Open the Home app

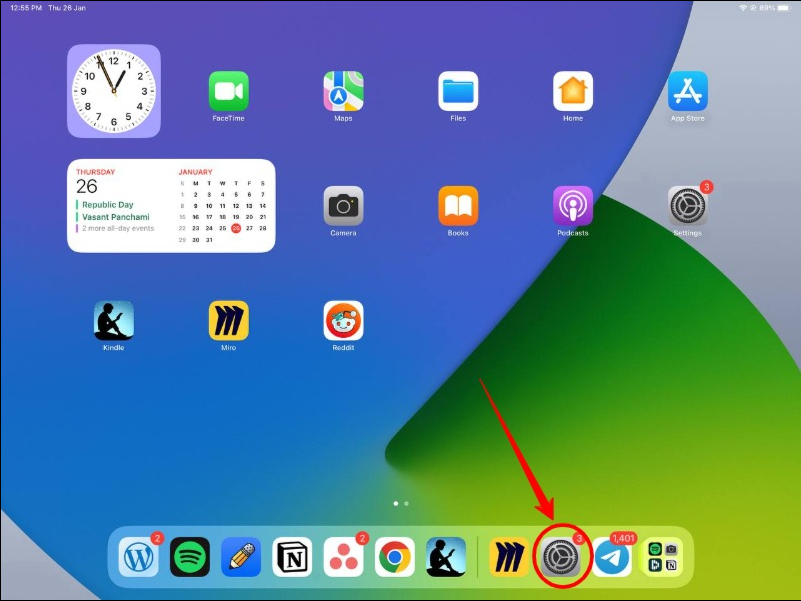point(573,92)
